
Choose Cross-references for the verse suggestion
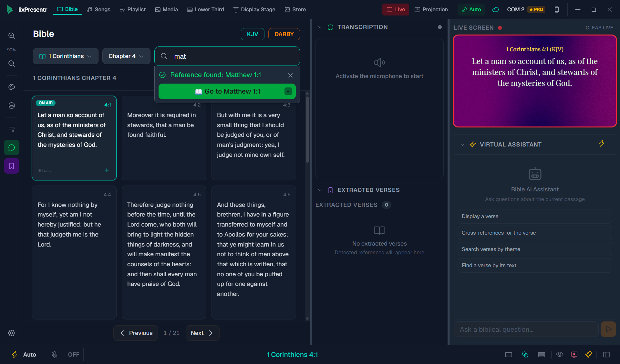tap(535, 233)
